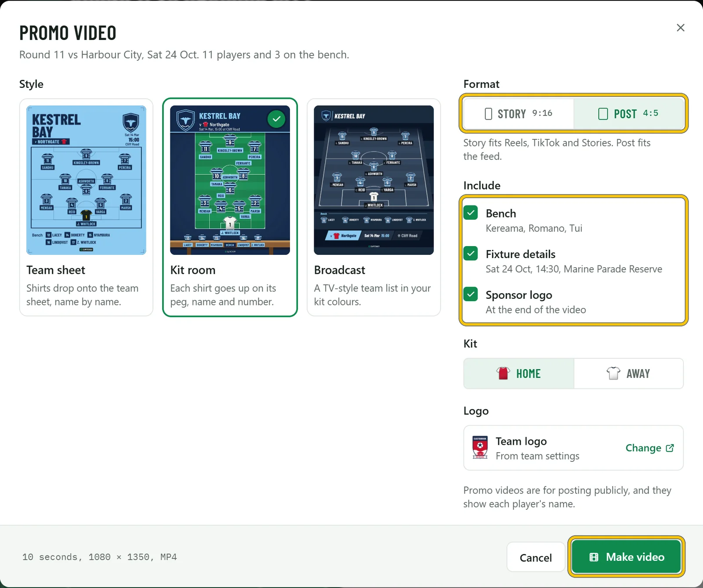The height and width of the screenshot is (588, 703).
Task: Choose the Away kit option
Action: pyautogui.click(x=628, y=374)
